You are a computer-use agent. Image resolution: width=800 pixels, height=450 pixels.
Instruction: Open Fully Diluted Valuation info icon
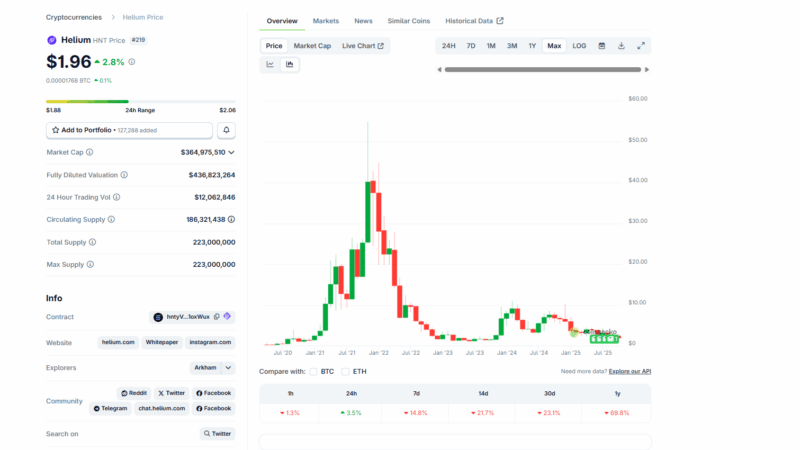tap(124, 175)
